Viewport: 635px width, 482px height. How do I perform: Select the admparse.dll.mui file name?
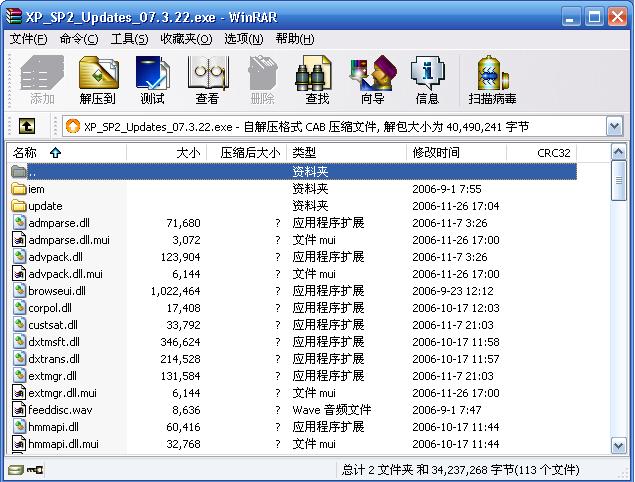click(69, 240)
